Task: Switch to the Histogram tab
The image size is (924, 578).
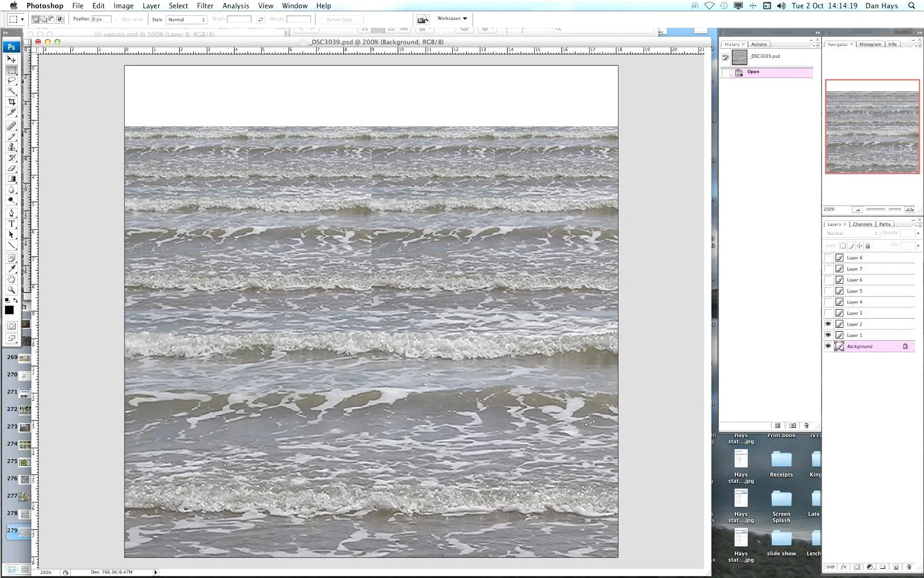Action: (x=870, y=44)
